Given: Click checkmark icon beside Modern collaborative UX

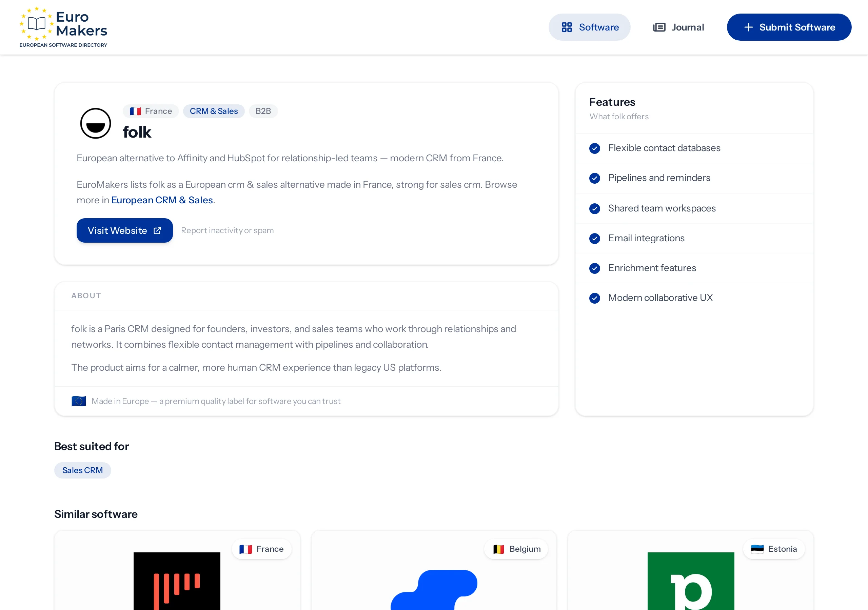Looking at the screenshot, I should point(595,298).
